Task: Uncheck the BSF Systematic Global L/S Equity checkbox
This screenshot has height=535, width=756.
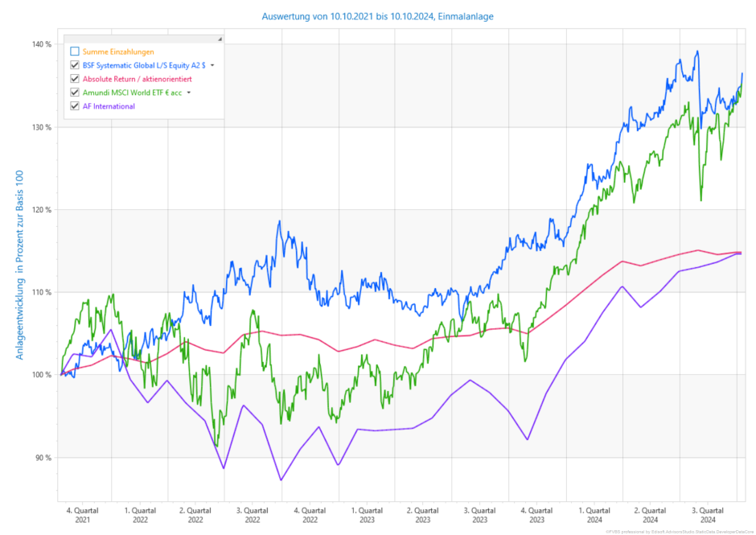Action: (x=75, y=65)
